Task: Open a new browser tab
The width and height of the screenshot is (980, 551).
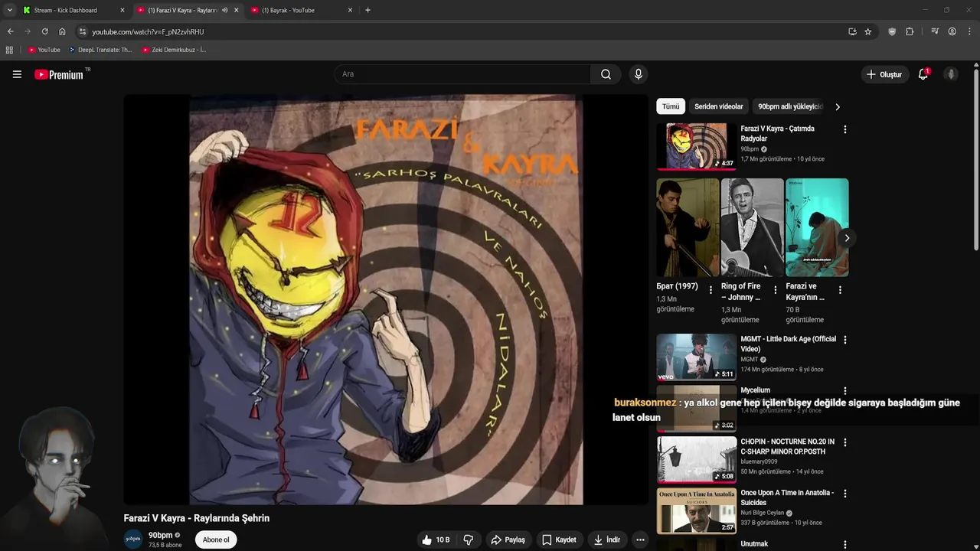Action: pyautogui.click(x=367, y=10)
